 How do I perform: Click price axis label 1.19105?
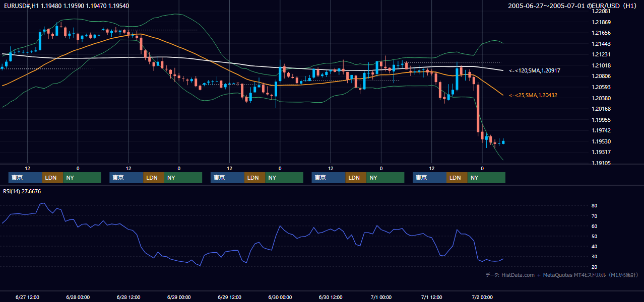(601, 163)
